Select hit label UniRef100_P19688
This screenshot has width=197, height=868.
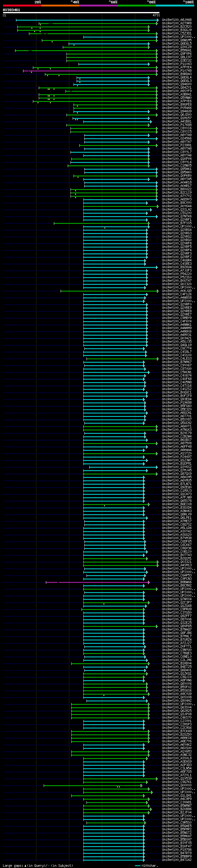(x=177, y=402)
